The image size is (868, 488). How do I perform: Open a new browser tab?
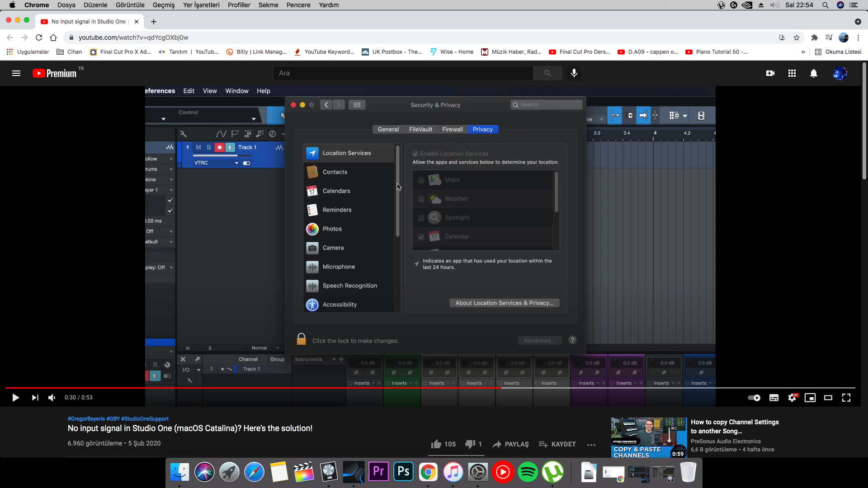coord(154,22)
